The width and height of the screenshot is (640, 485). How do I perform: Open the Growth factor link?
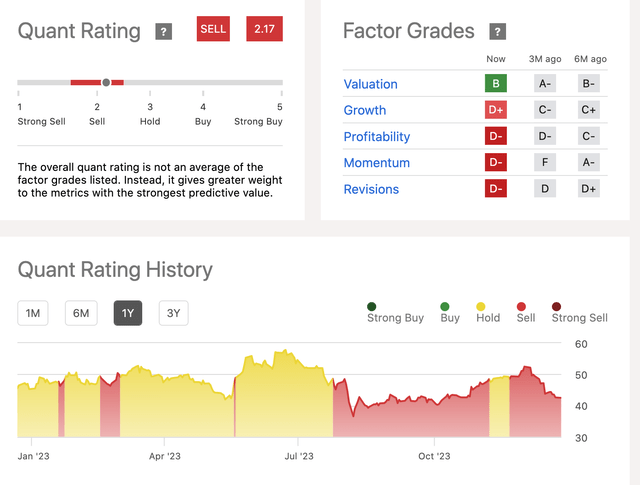point(364,110)
